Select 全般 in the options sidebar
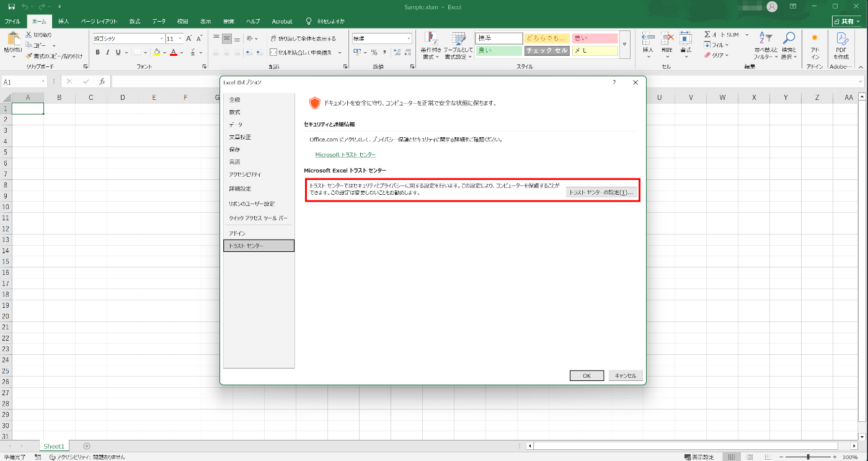The image size is (868, 461). [259, 99]
